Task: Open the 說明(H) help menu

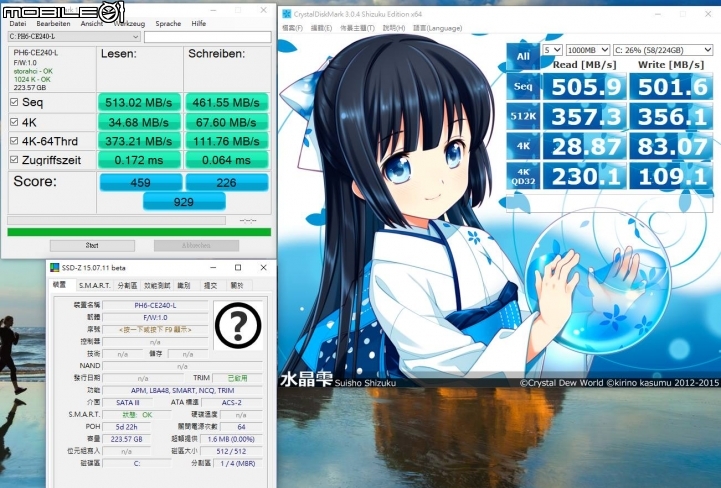Action: (x=394, y=28)
